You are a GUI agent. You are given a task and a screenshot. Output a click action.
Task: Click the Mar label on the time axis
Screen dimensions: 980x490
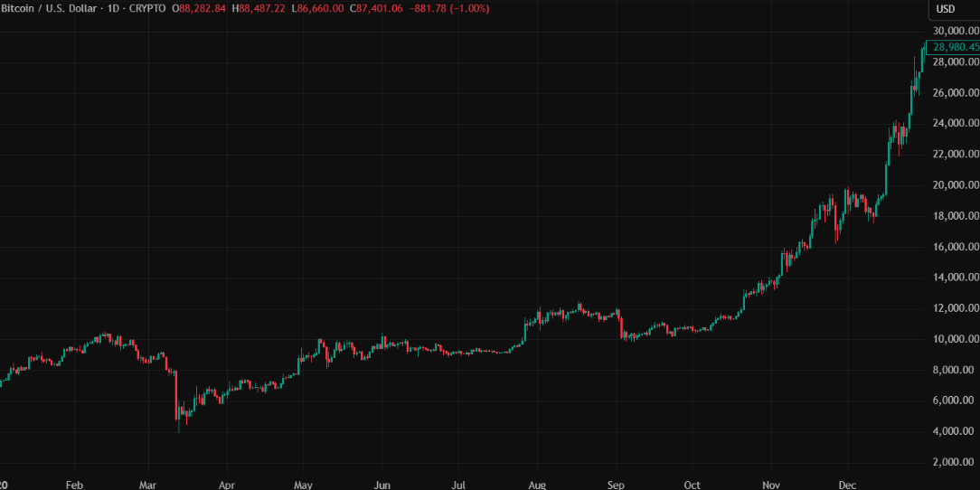point(146,485)
